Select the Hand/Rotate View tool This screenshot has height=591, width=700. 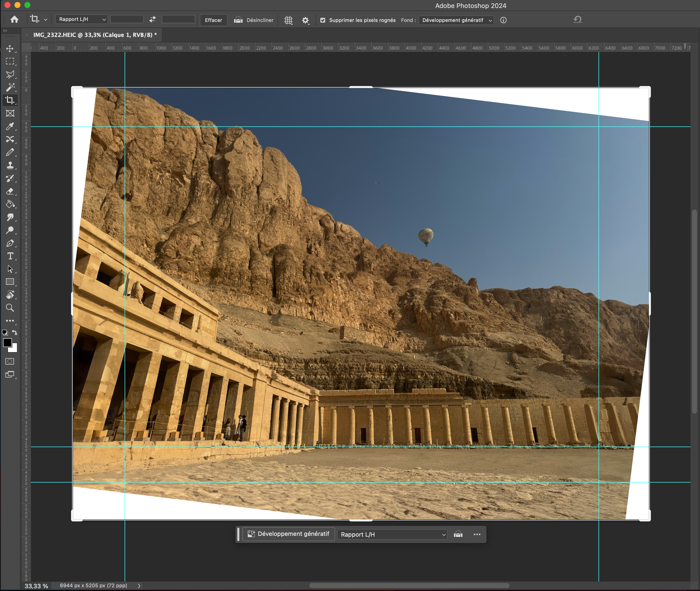10,295
